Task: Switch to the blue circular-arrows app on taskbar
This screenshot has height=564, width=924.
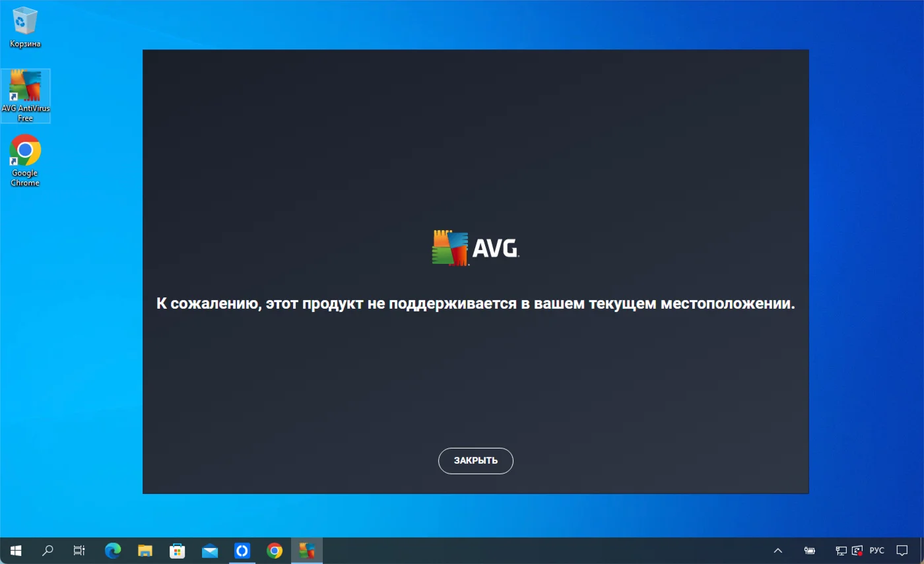Action: tap(242, 550)
